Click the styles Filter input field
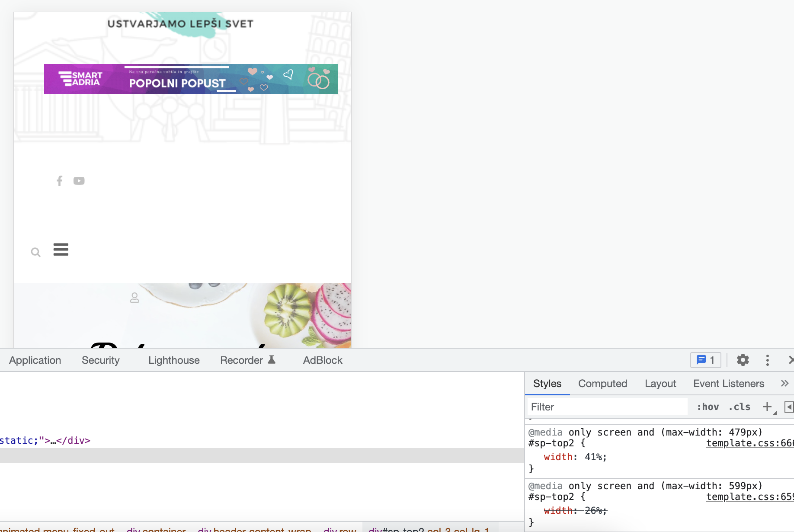Screen dimensions: 794x532 (605, 407)
